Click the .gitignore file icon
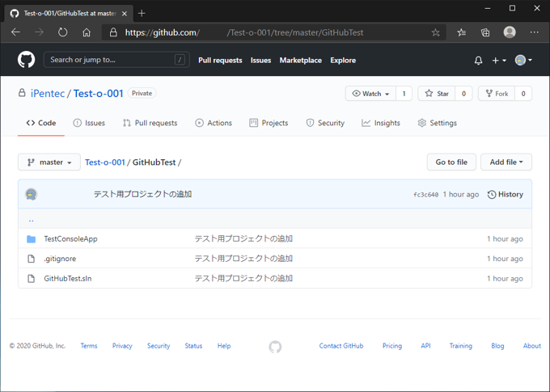This screenshot has height=392, width=550. (32, 259)
